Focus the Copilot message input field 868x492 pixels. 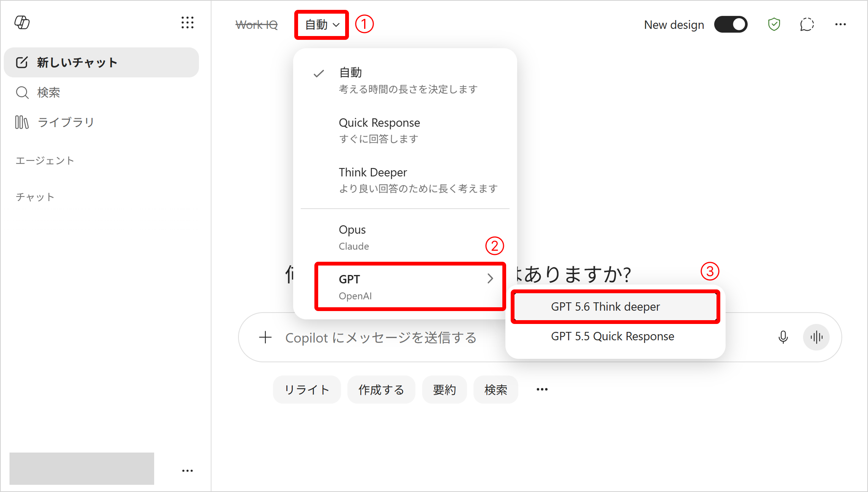tap(381, 337)
